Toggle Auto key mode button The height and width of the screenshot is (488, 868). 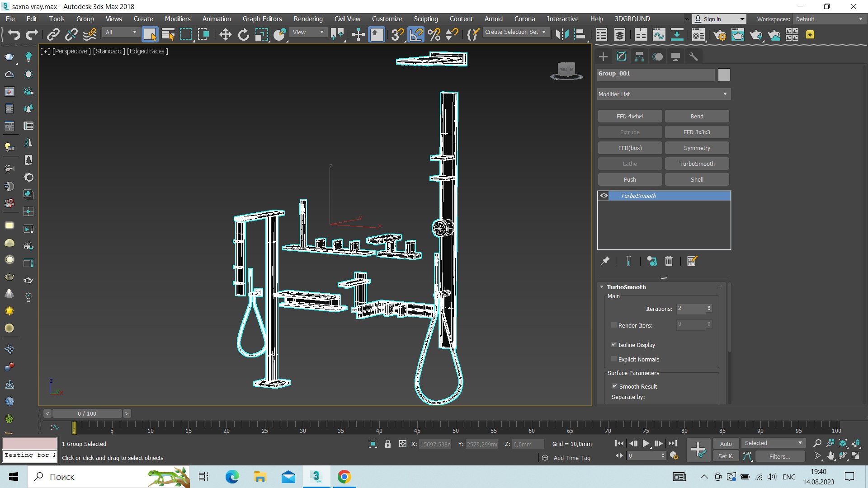(726, 444)
